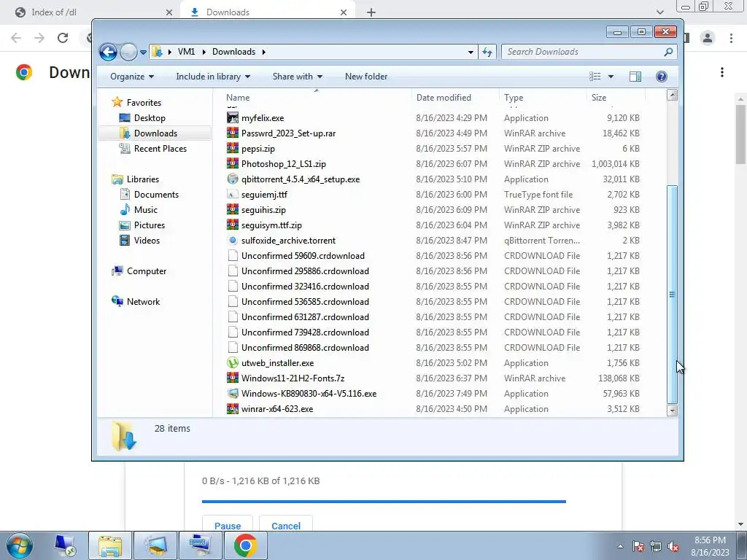
Task: Click the winrar-x64-623.exe file icon
Action: (233, 408)
